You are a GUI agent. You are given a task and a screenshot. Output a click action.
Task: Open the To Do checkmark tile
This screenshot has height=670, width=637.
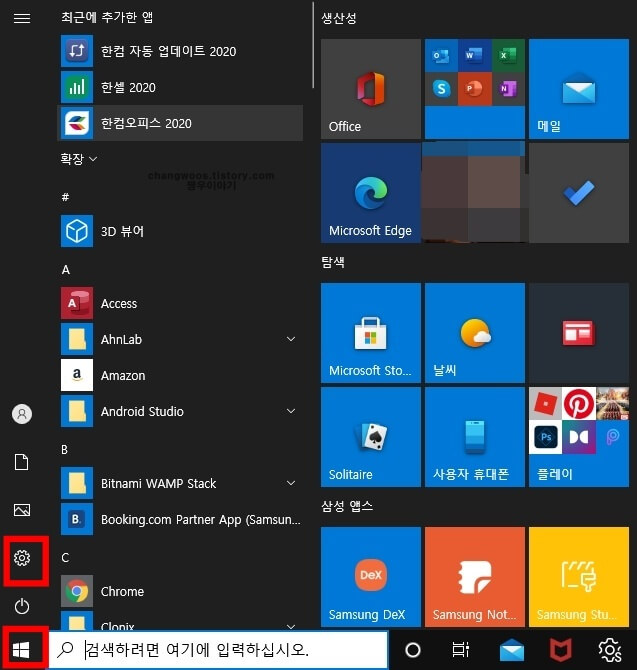pyautogui.click(x=579, y=193)
